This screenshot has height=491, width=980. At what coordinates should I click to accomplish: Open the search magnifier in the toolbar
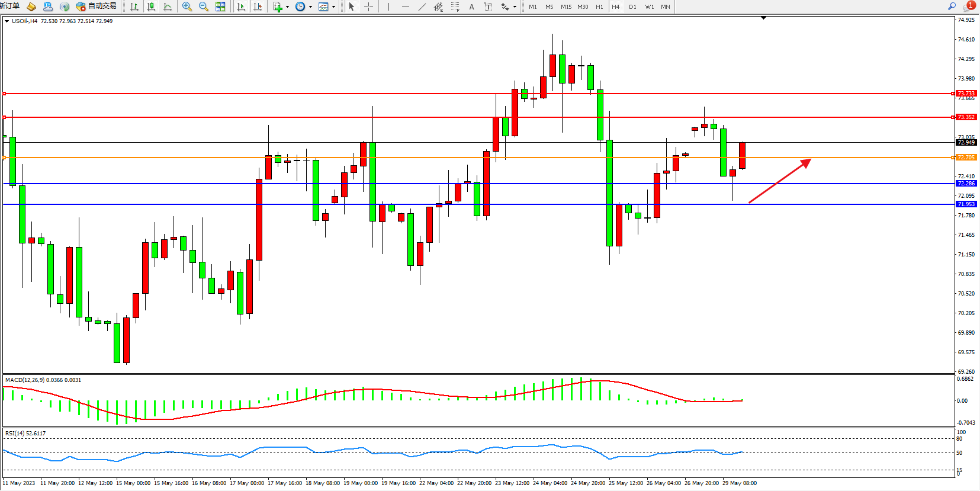coord(952,6)
